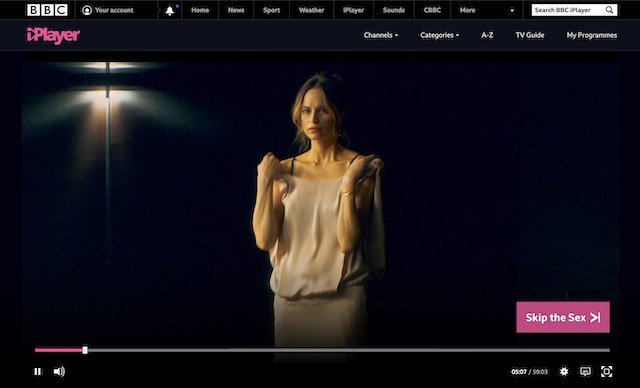Go to My Programmes

(592, 35)
